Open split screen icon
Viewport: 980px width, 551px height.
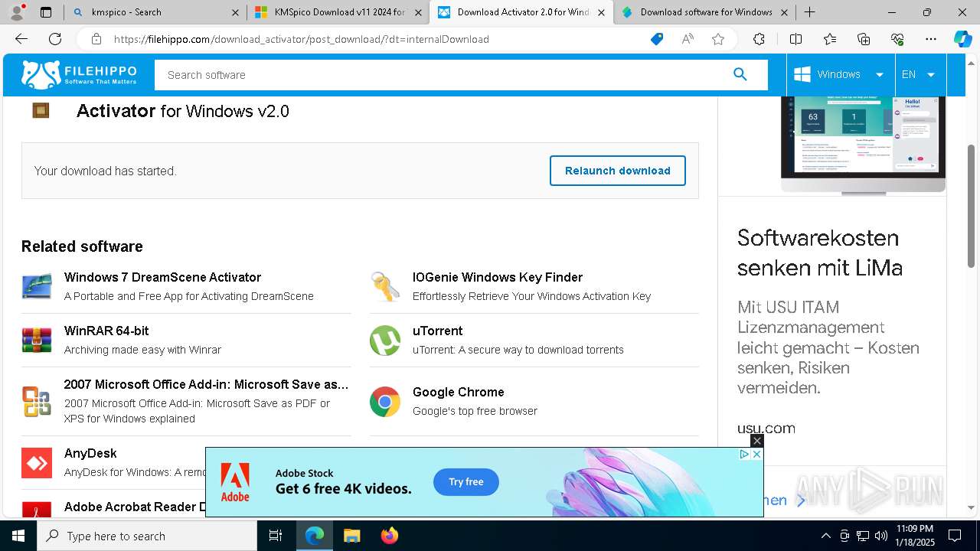[795, 39]
